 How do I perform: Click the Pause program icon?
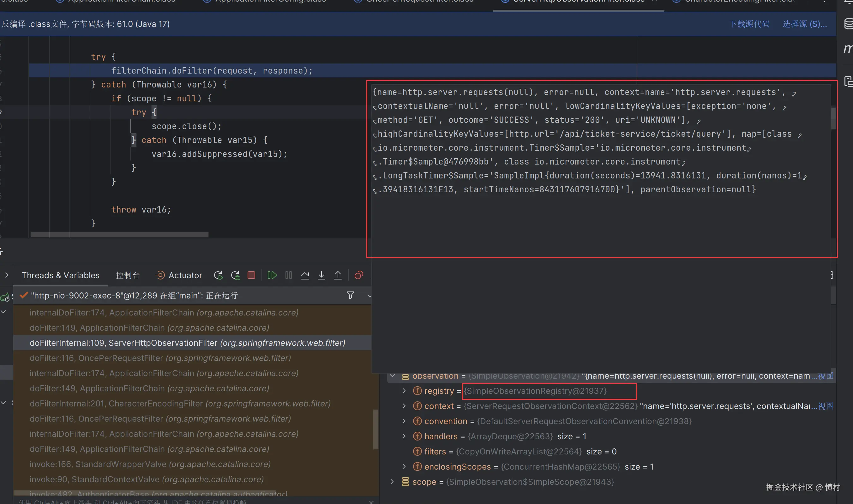pyautogui.click(x=289, y=275)
